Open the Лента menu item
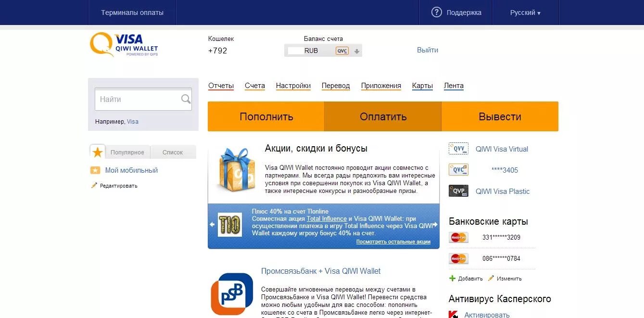This screenshot has height=318, width=644. (454, 86)
